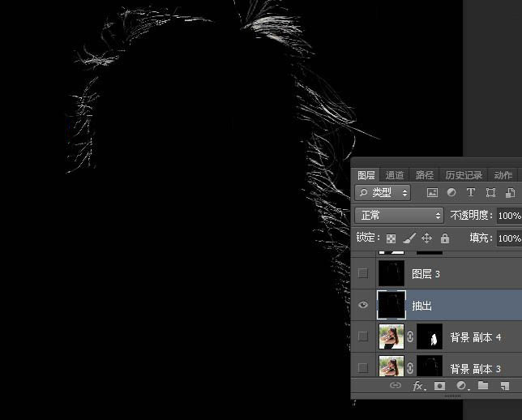Hide the 抽出 layer
The image size is (522, 420).
click(x=363, y=305)
